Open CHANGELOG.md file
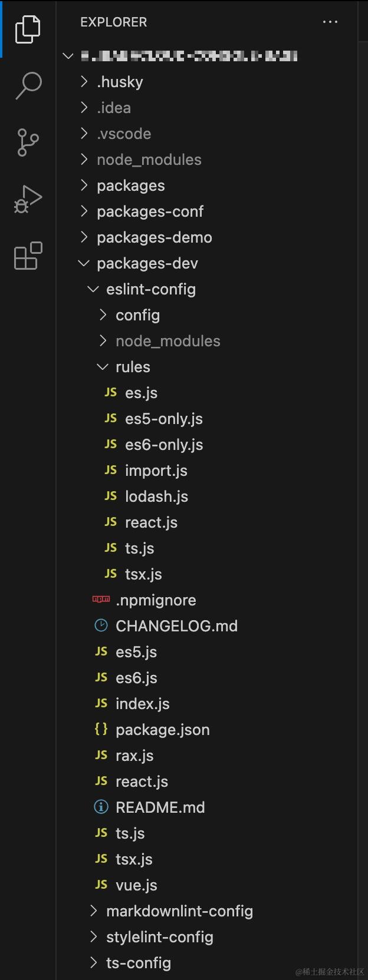Image resolution: width=368 pixels, height=980 pixels. tap(176, 626)
